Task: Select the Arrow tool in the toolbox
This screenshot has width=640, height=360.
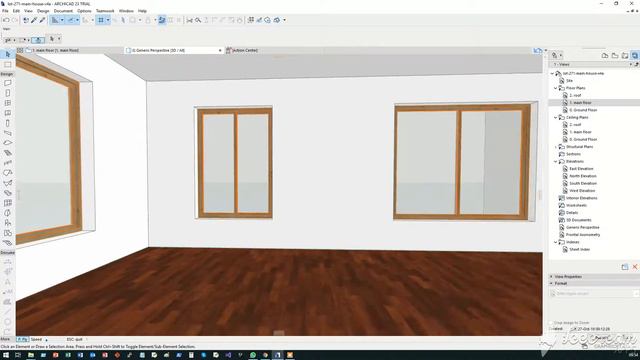Action: coord(8,54)
